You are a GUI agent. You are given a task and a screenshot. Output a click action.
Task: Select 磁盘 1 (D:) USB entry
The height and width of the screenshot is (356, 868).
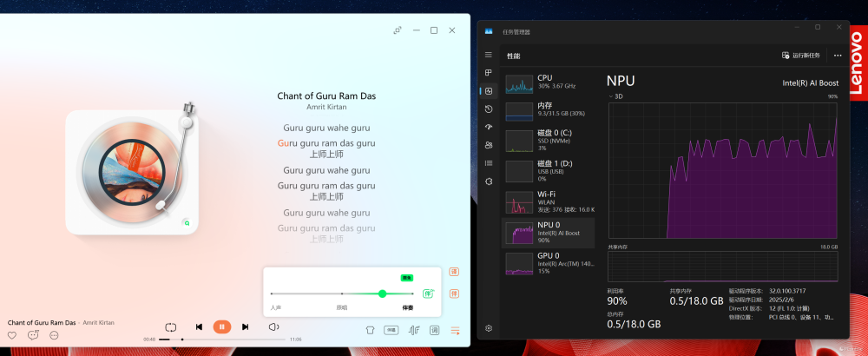pos(548,171)
